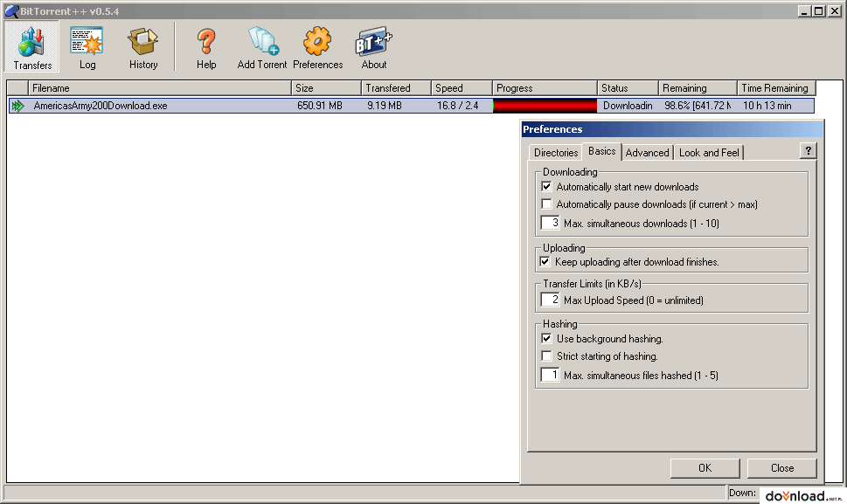Image resolution: width=847 pixels, height=504 pixels.
Task: Toggle Use background hashing checkbox
Action: pyautogui.click(x=546, y=338)
